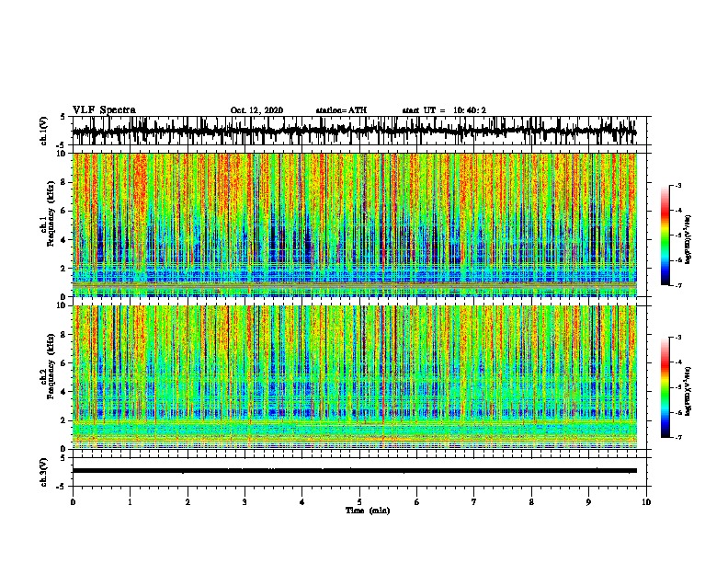Click the ch.2 colorbar log(PSD) label
728x563 pixels.
tap(688, 391)
